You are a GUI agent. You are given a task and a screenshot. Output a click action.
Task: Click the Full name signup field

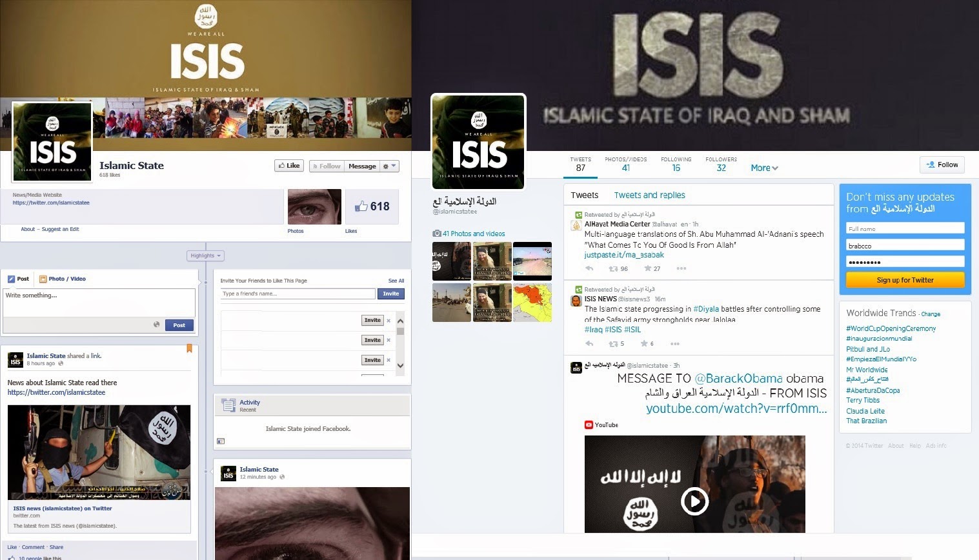(x=905, y=228)
